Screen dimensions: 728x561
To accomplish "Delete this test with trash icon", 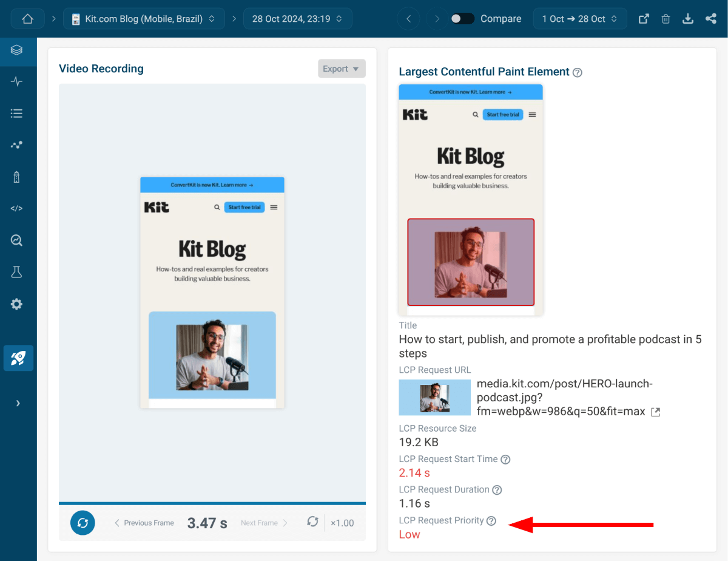I will pos(666,19).
